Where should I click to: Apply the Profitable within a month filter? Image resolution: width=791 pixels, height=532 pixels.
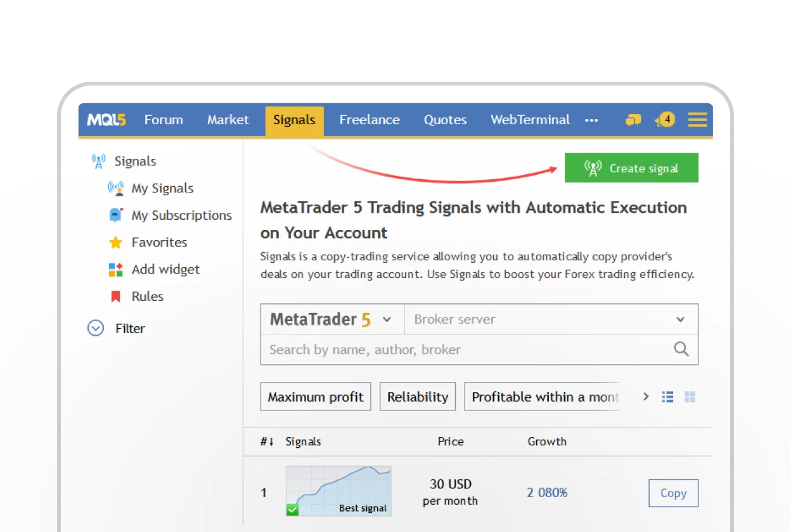[542, 396]
